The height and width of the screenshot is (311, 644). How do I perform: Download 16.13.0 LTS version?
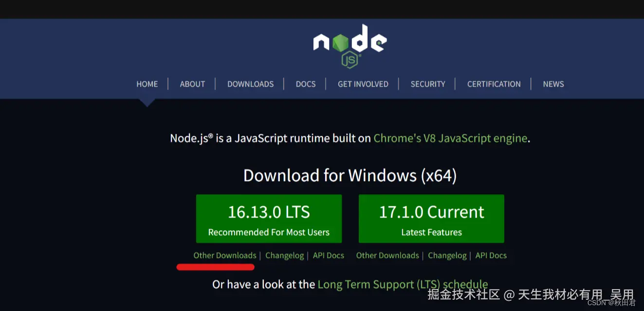coord(269,219)
